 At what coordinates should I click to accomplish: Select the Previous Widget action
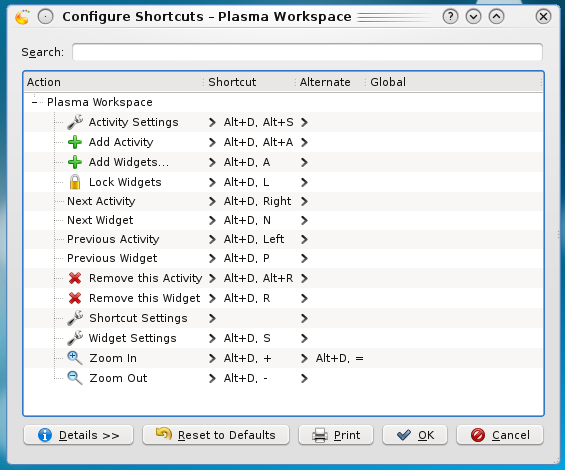[112, 258]
